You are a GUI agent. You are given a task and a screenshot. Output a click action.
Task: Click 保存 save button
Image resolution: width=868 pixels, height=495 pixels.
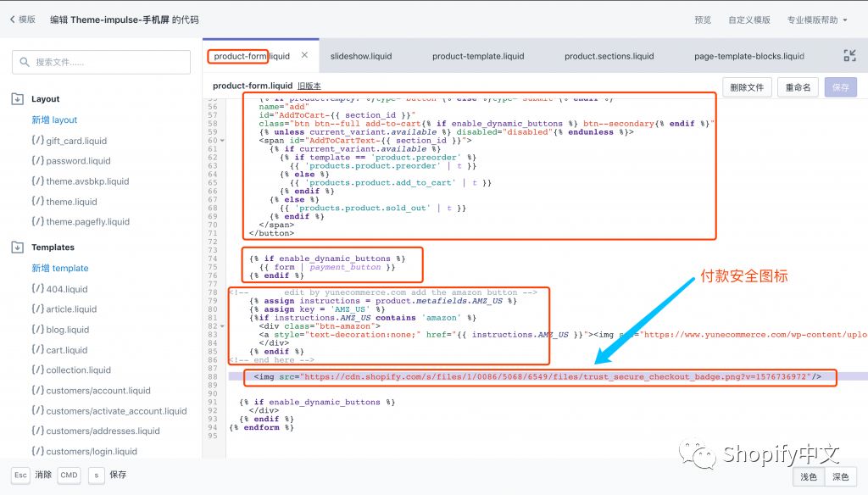point(840,87)
